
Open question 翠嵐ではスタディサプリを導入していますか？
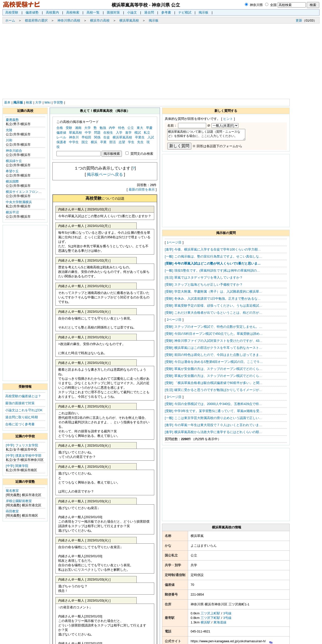click(204, 278)
